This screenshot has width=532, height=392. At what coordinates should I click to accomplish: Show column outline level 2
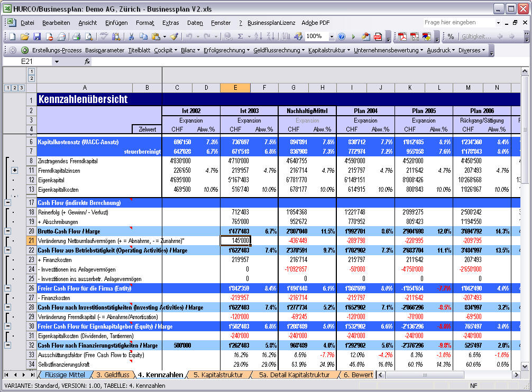point(32,78)
